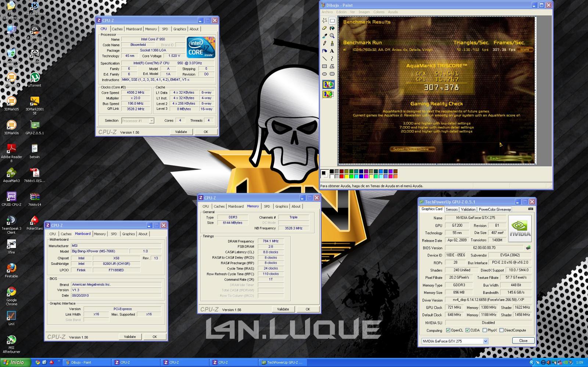Open the Colores menu in Paint
This screenshot has width=588, height=367.
[379, 12]
